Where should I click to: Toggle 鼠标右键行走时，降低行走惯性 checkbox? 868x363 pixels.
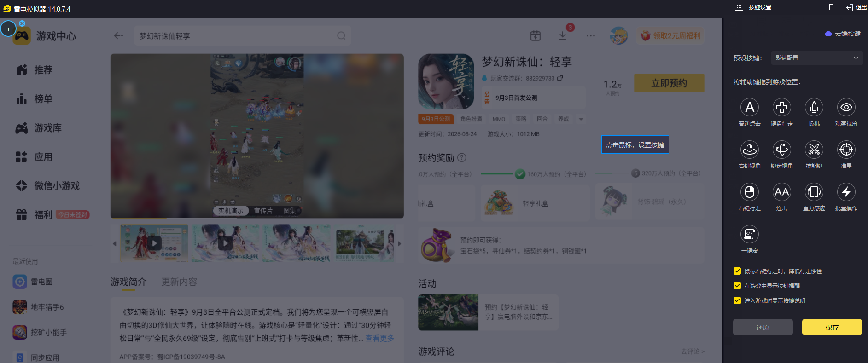737,271
